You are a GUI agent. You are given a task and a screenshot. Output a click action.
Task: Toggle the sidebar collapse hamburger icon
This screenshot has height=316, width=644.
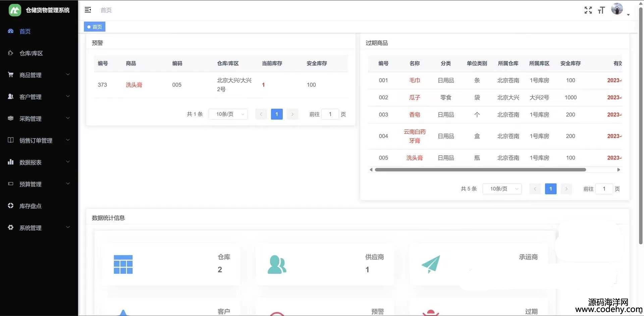[88, 10]
